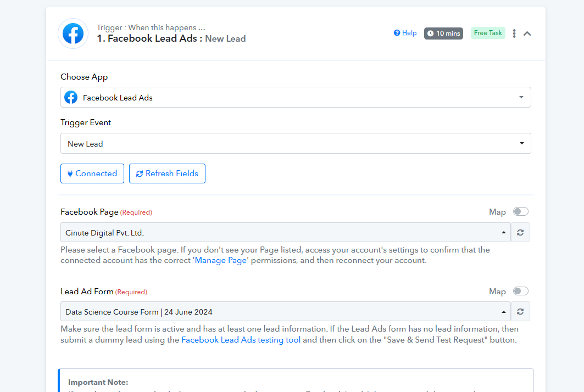The height and width of the screenshot is (392, 584).
Task: Click the 10 mins polling badge
Action: point(443,33)
